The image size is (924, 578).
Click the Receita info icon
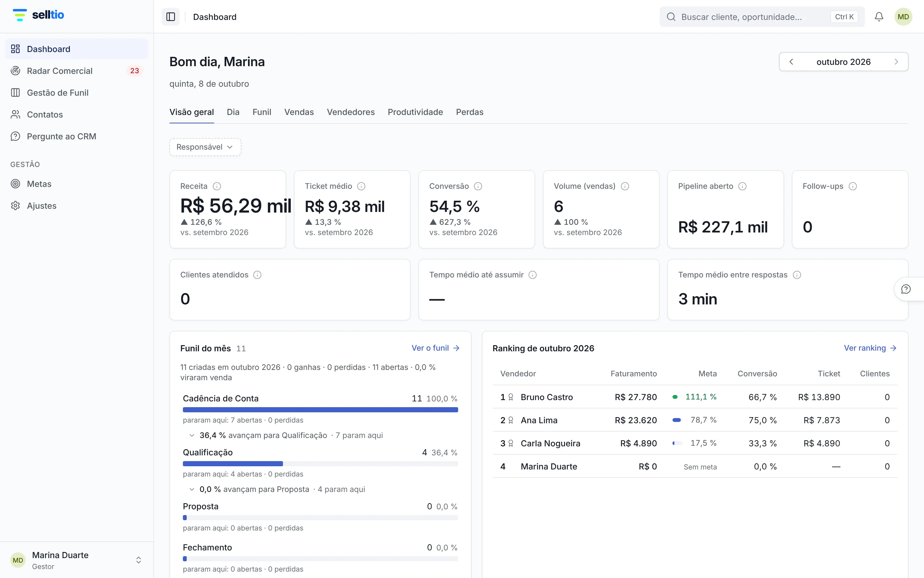pyautogui.click(x=217, y=186)
